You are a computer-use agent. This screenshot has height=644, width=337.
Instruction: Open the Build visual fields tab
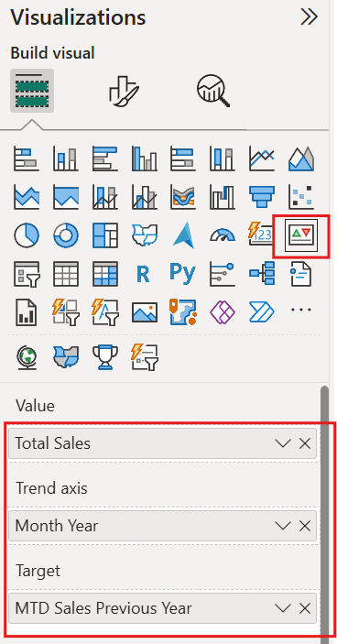coord(32,91)
